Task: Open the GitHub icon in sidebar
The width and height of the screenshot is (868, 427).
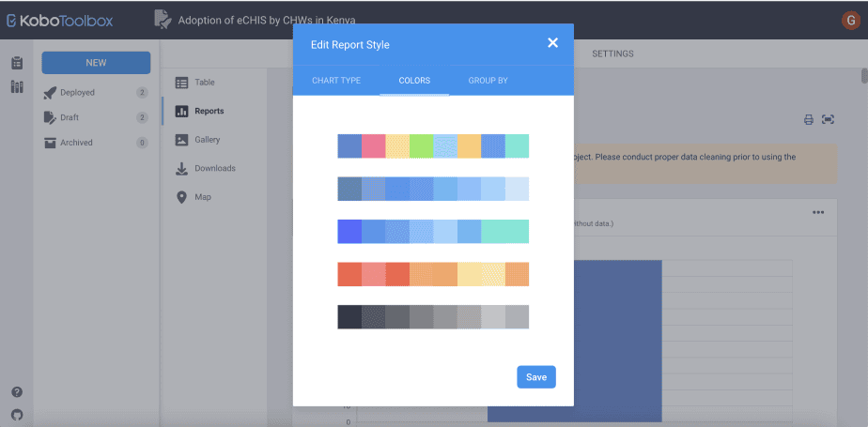Action: (17, 414)
